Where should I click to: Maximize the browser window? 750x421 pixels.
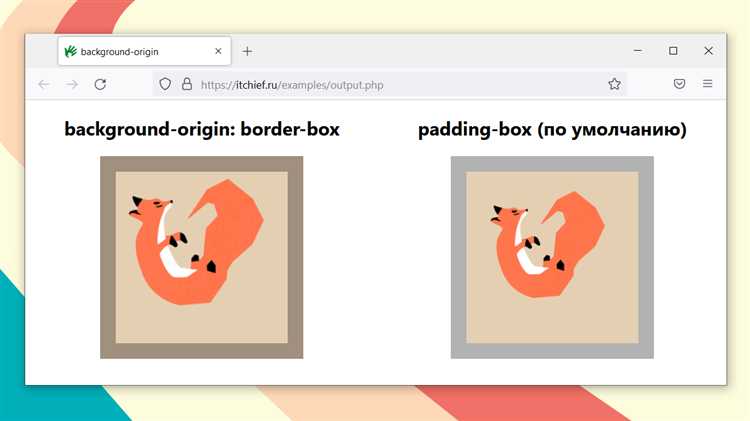[673, 51]
